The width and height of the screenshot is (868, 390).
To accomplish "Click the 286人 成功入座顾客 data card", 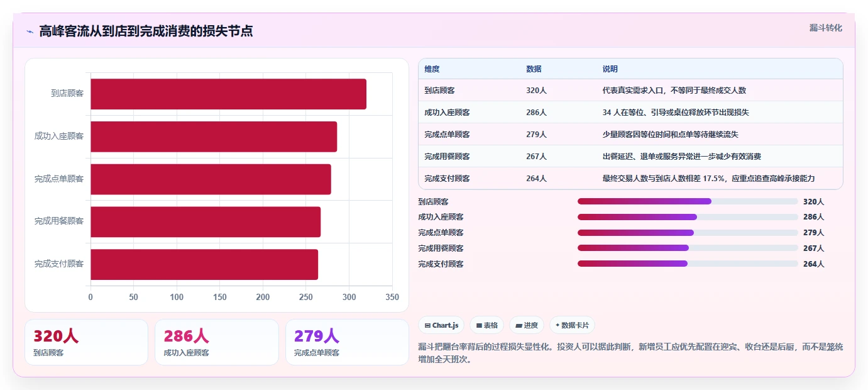I will (x=217, y=342).
